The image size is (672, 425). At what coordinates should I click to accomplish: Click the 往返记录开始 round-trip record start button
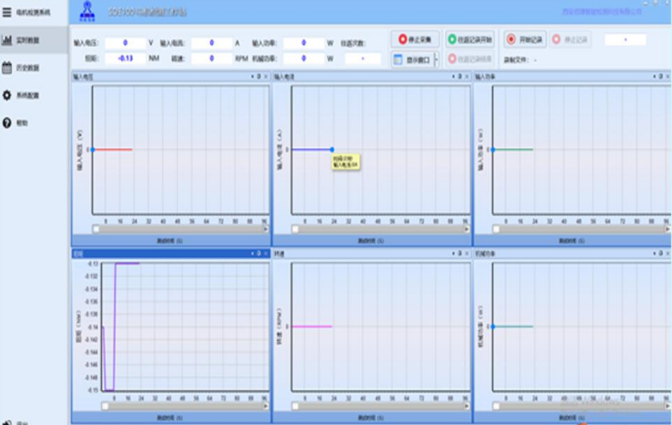(470, 39)
